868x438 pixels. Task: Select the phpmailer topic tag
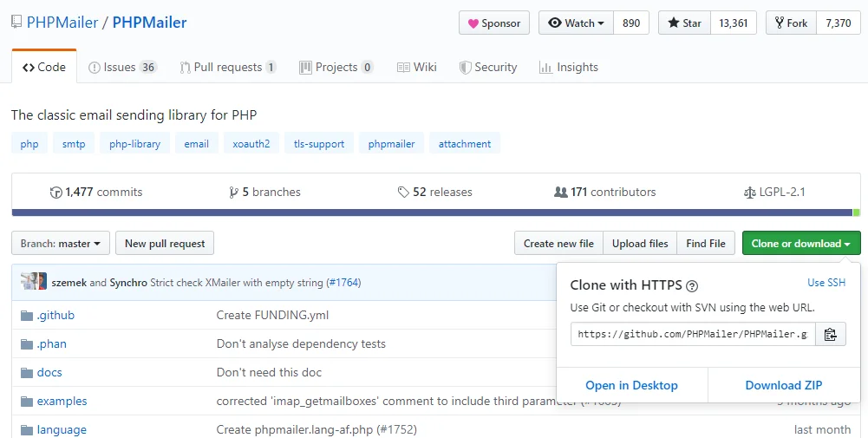pos(391,143)
